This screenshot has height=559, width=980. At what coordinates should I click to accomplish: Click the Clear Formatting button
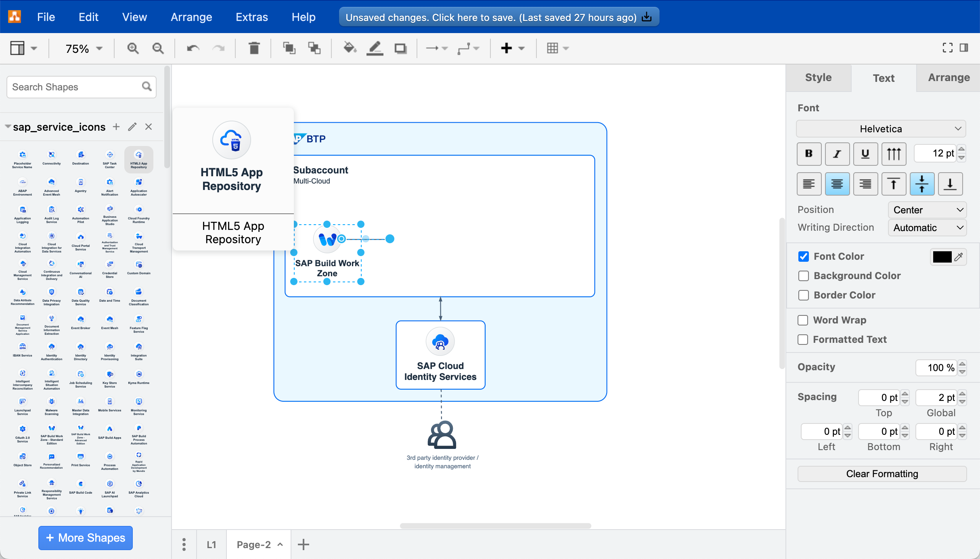(x=882, y=474)
